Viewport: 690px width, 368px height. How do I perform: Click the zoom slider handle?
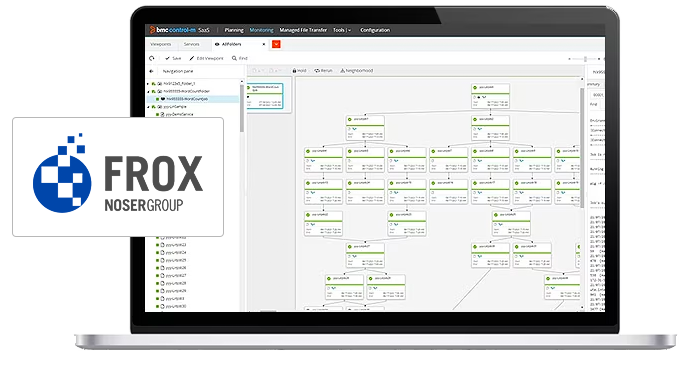pos(585,59)
